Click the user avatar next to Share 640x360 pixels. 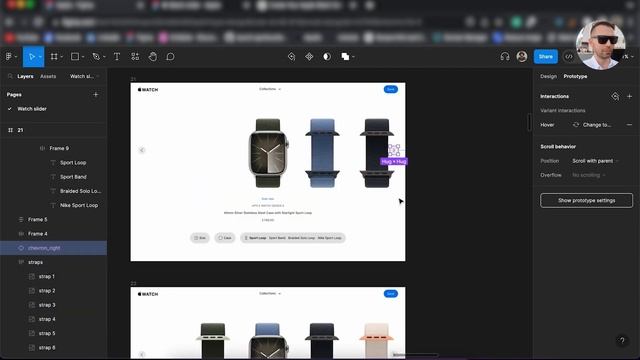pos(522,57)
